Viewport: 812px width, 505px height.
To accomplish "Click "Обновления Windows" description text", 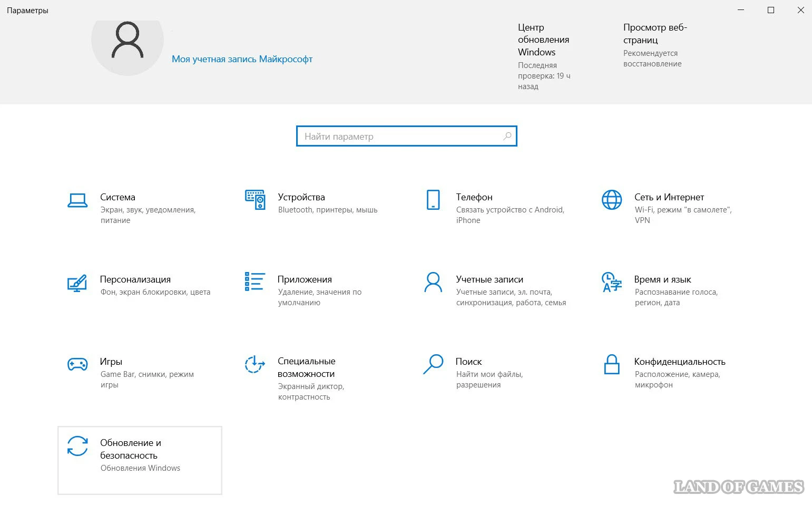I will tap(140, 468).
